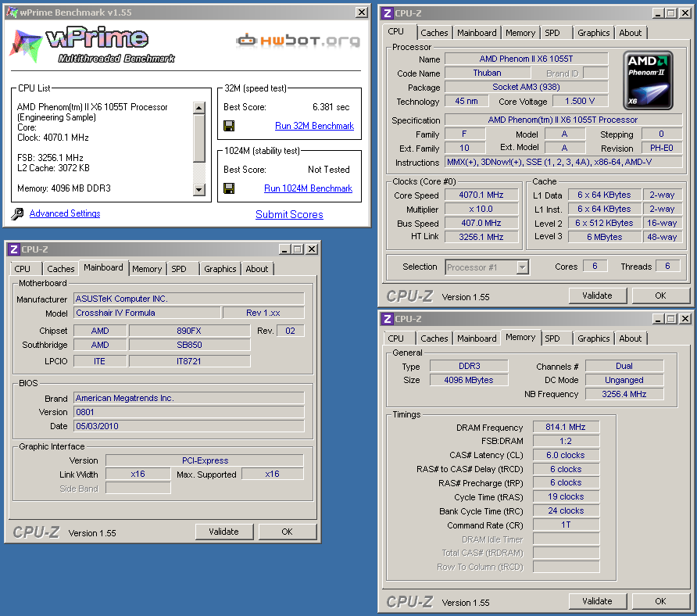
Task: Click the NB Frequency value 3256.4 MHz
Action: click(x=624, y=394)
